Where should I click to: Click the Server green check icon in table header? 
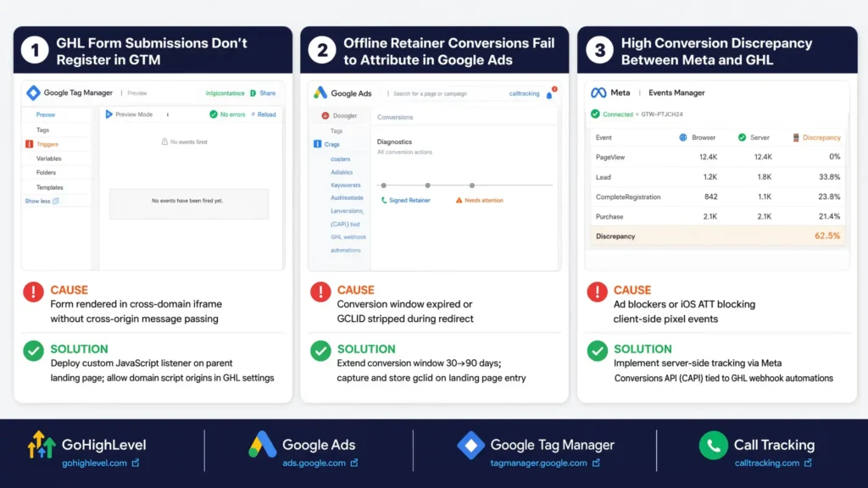(x=742, y=137)
